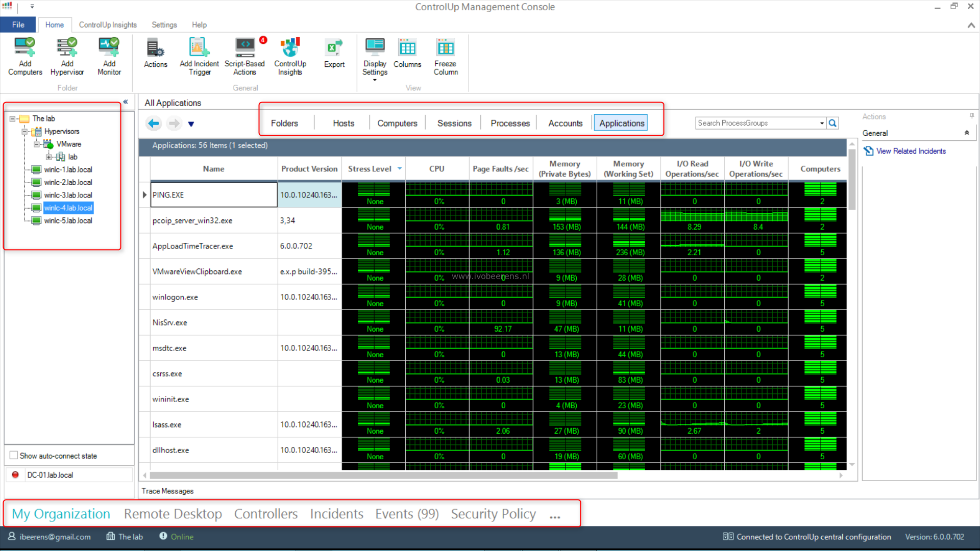Click the DC-01.lab.local red status icon
This screenshot has width=980, height=551.
point(15,475)
